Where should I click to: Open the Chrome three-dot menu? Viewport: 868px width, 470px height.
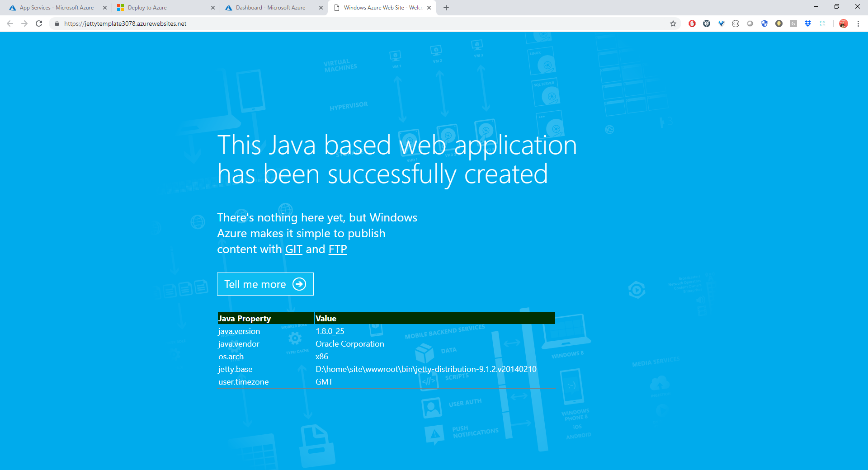pos(858,23)
